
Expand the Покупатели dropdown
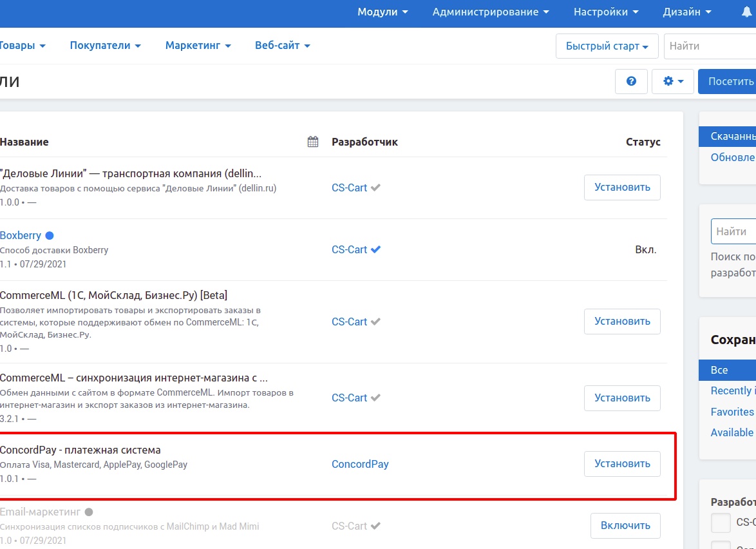tap(105, 45)
